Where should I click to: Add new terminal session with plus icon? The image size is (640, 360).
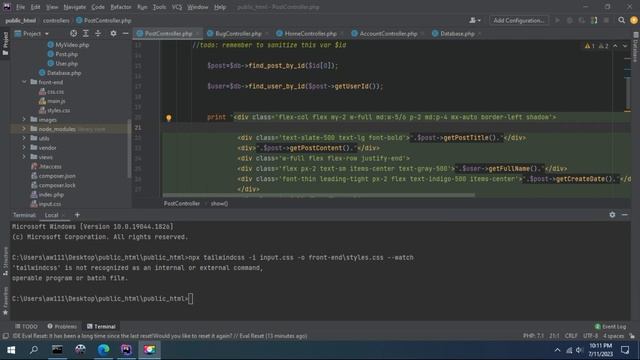coord(77,215)
